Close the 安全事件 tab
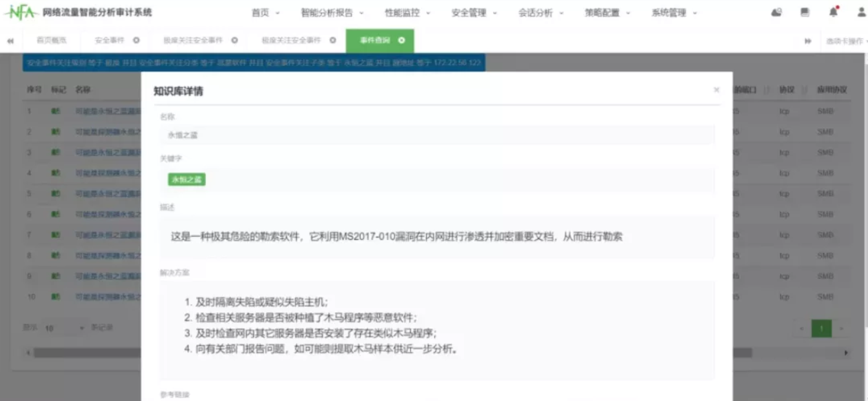Image resolution: width=868 pixels, height=401 pixels. (136, 40)
